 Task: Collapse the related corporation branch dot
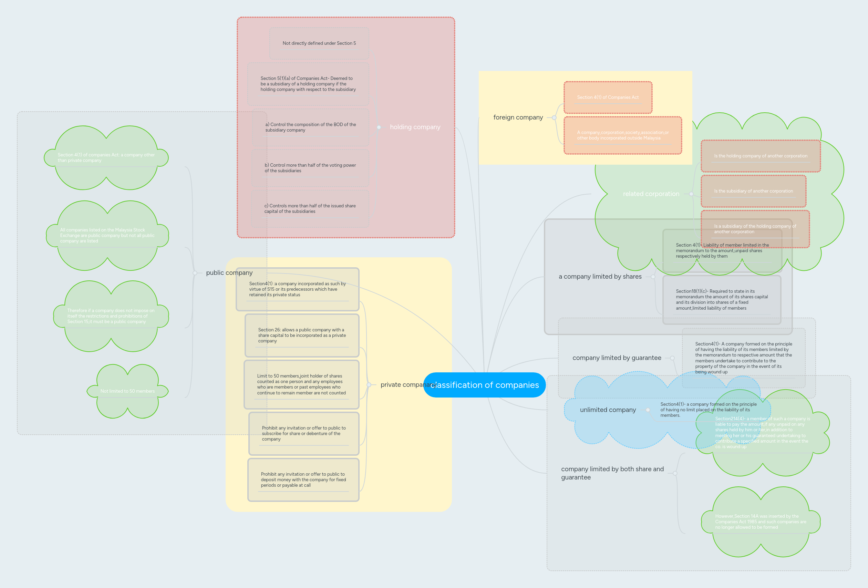(x=691, y=194)
